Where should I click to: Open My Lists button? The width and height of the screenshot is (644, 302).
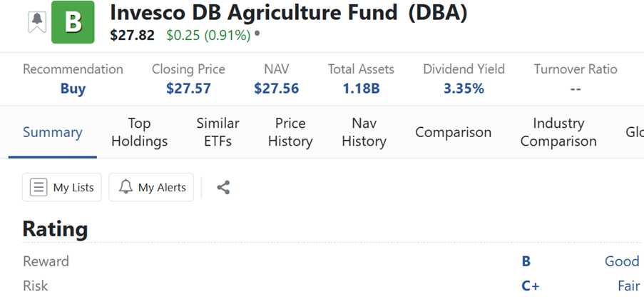pyautogui.click(x=62, y=188)
